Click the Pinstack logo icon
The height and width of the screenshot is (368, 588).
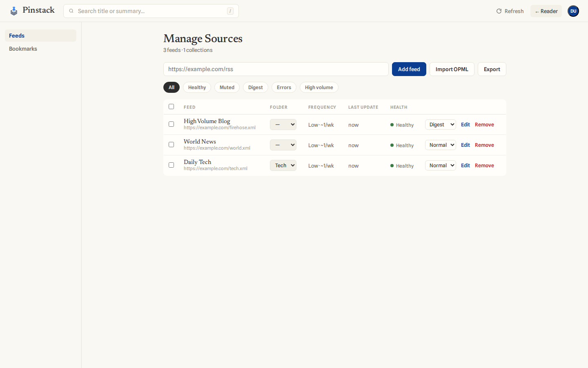(14, 11)
